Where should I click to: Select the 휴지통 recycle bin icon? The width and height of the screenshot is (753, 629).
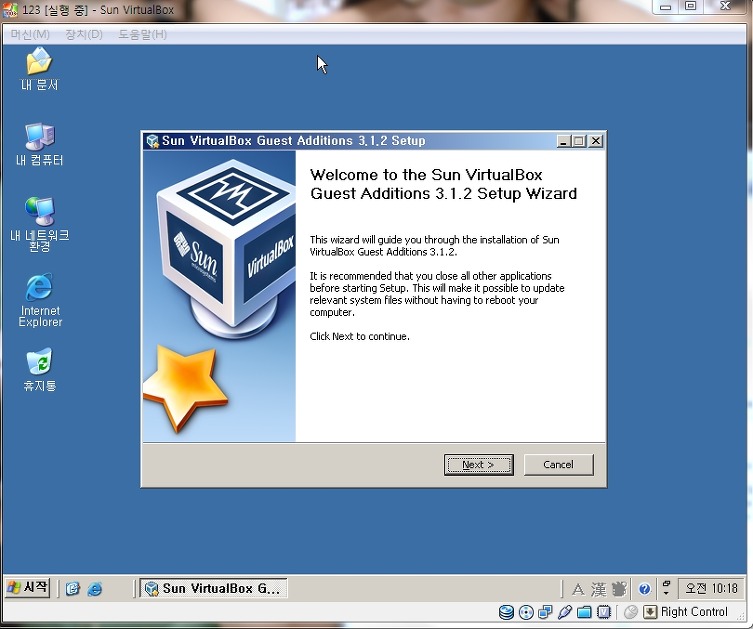click(39, 370)
